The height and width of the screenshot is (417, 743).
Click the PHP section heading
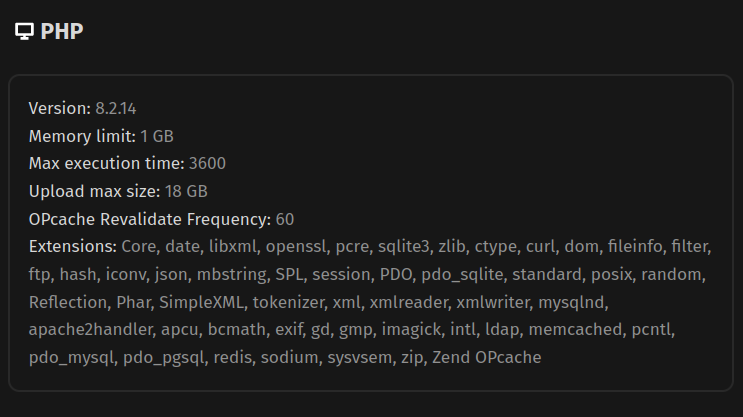coord(62,32)
